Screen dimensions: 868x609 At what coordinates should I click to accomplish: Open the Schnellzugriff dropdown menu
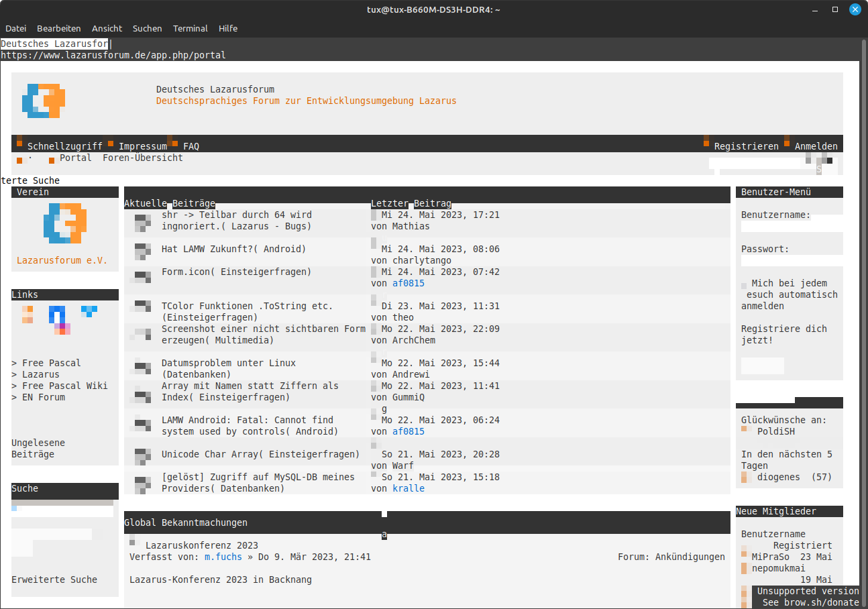pyautogui.click(x=65, y=146)
